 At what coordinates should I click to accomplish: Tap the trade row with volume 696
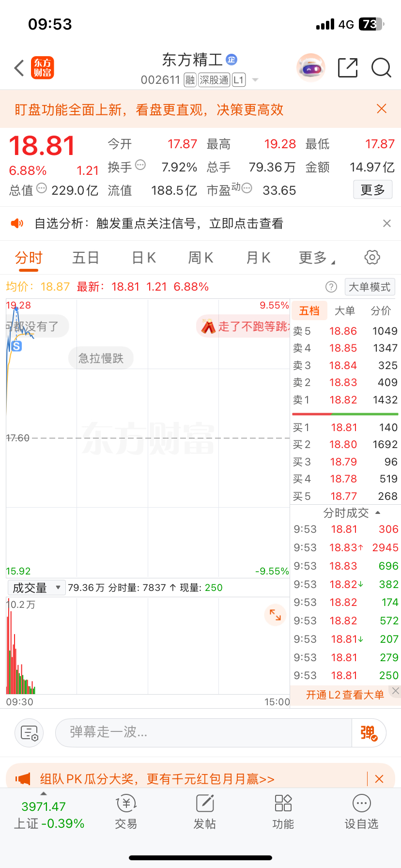click(346, 566)
